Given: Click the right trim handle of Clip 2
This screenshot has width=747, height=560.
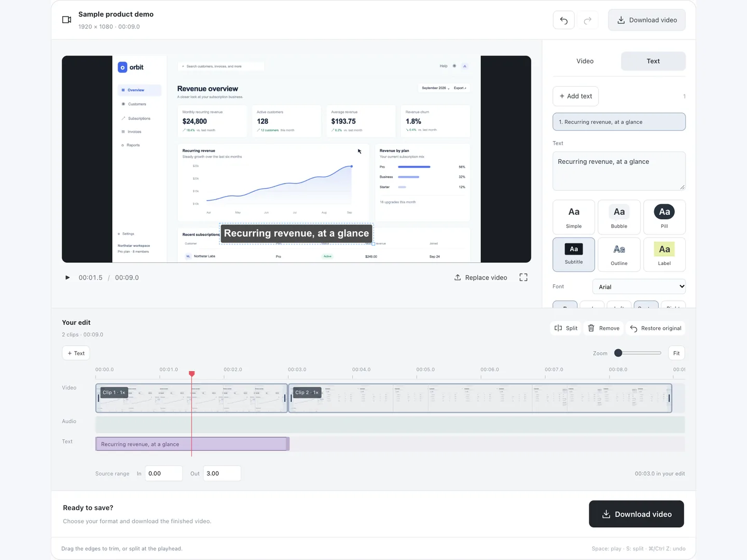Looking at the screenshot, I should pos(669,398).
